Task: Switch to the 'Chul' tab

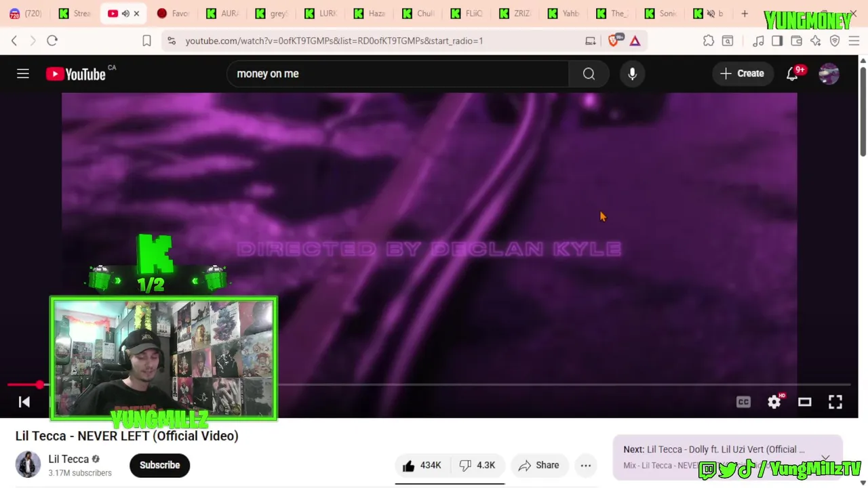Action: (x=418, y=14)
